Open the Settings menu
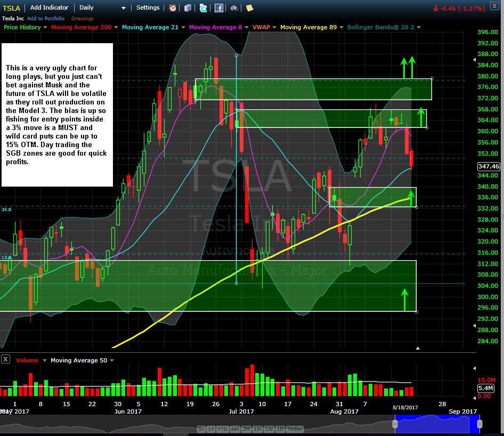504x436 pixels. (148, 7)
